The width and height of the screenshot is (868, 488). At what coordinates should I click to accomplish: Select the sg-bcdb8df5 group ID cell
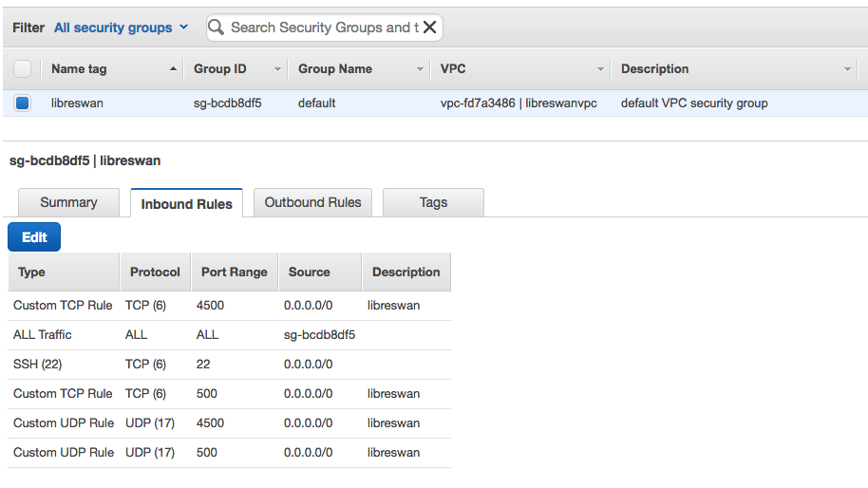[227, 103]
